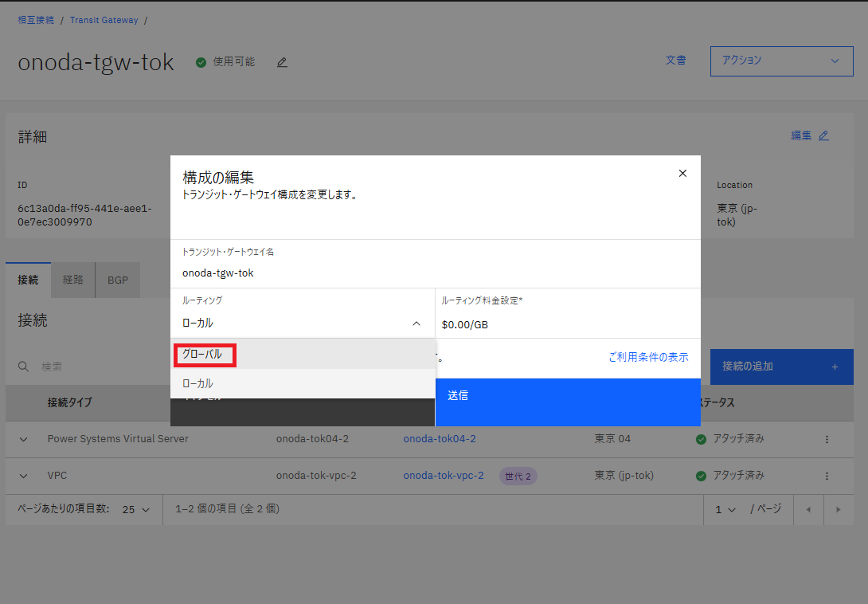Close the 構成の編集 dialog

[682, 174]
